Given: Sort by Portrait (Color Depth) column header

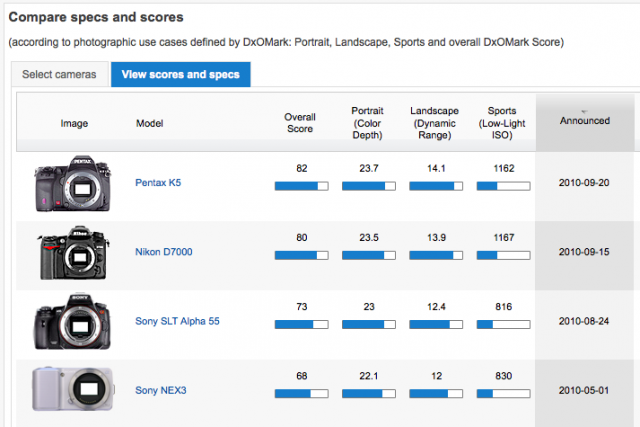Looking at the screenshot, I should pos(367,123).
